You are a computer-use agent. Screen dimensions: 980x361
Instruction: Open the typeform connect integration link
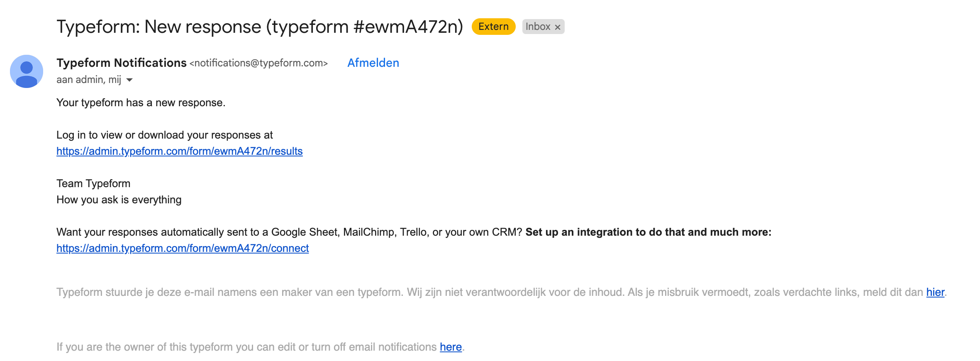[183, 248]
